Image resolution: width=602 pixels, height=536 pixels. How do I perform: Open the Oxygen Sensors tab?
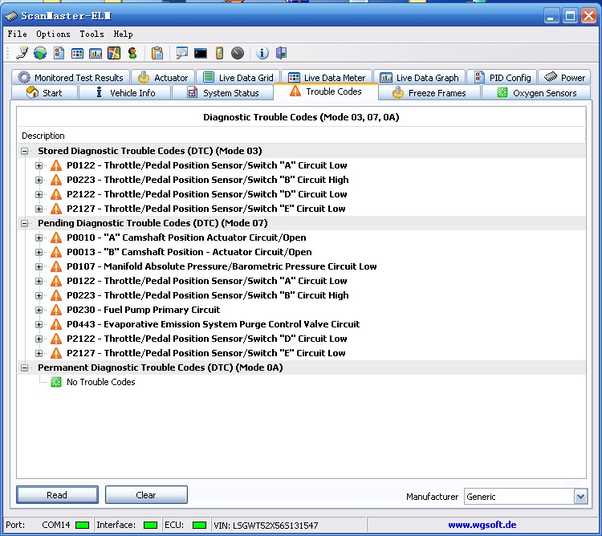(536, 93)
